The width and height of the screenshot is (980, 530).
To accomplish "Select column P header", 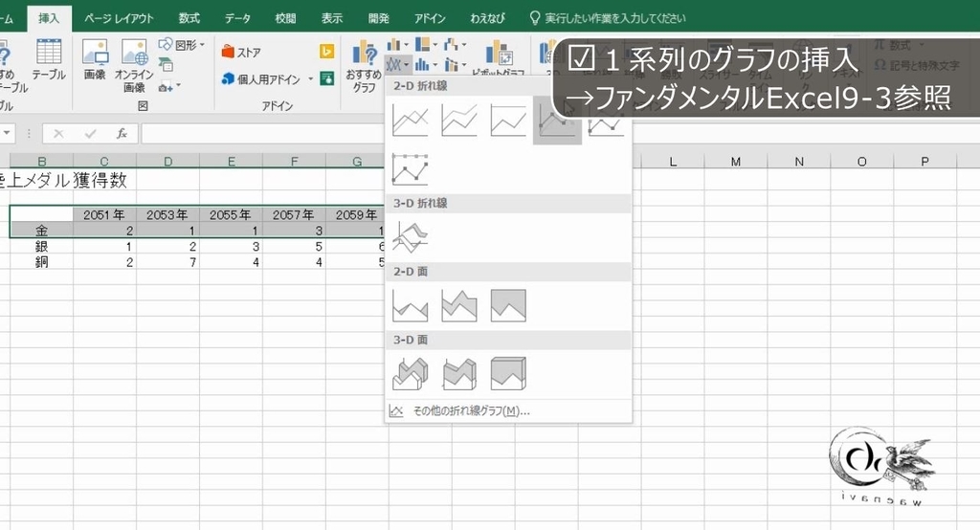I will coord(925,162).
